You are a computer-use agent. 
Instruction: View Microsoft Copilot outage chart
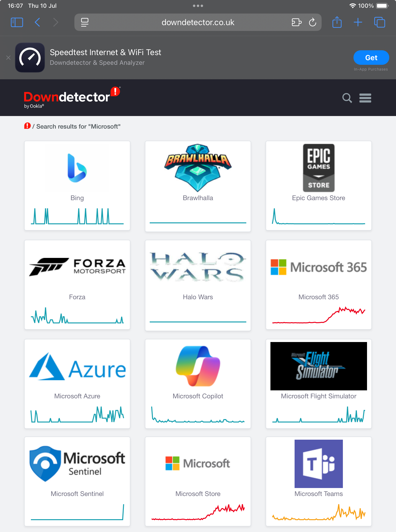[x=198, y=414]
